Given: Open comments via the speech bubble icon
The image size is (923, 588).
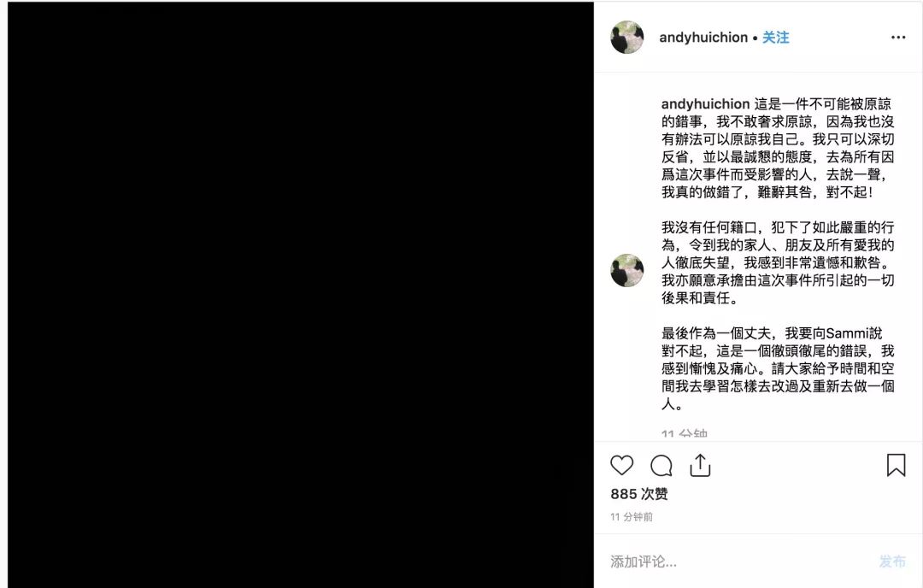Looking at the screenshot, I should point(661,466).
